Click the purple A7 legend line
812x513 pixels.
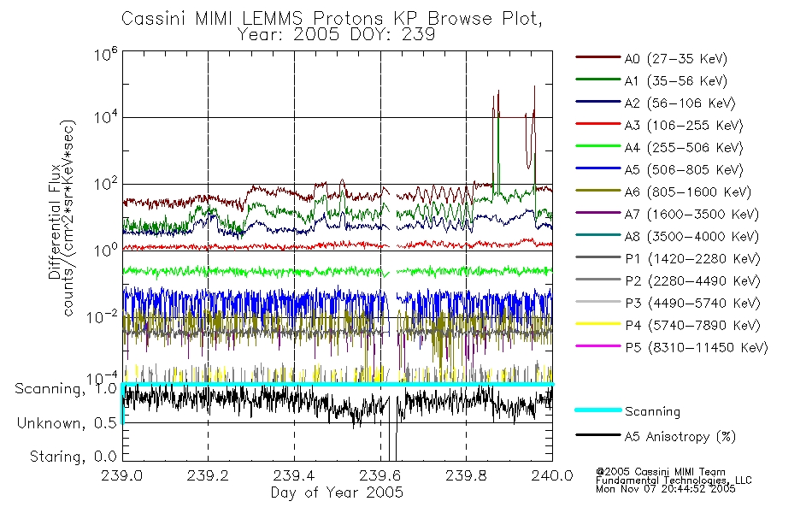598,212
